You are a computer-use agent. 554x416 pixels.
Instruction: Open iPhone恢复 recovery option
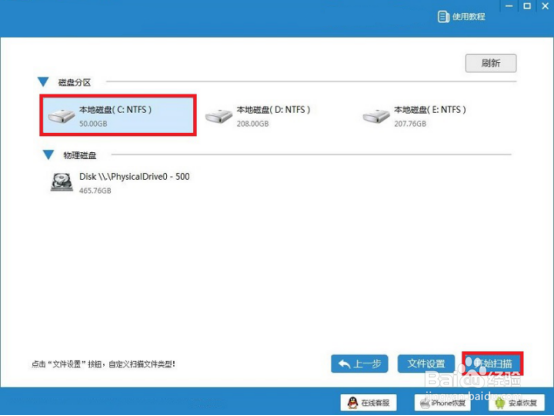[x=442, y=403]
